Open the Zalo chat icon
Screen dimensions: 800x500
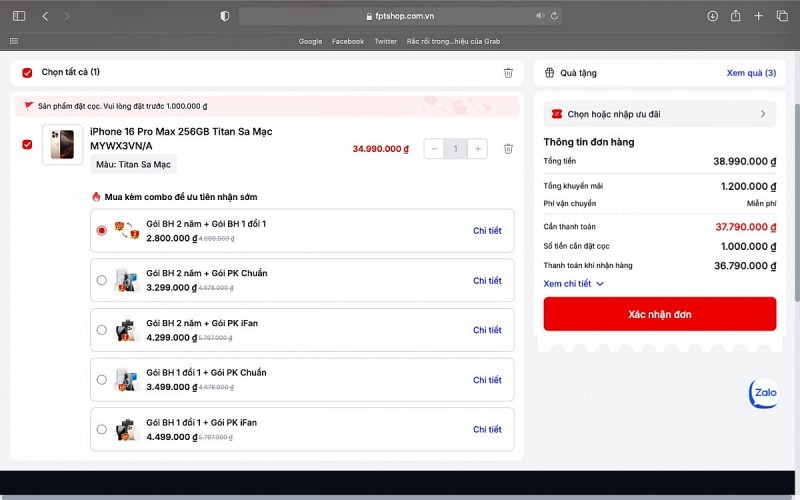pyautogui.click(x=764, y=393)
